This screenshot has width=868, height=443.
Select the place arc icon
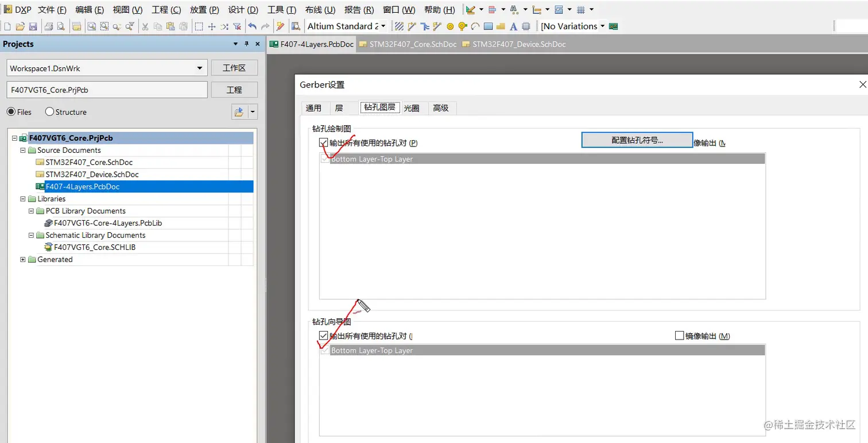click(475, 26)
